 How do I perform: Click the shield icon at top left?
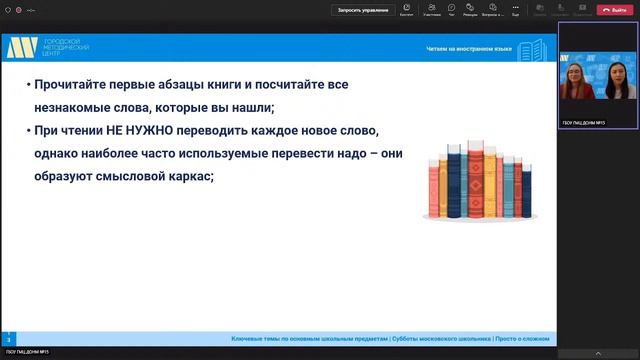8,10
